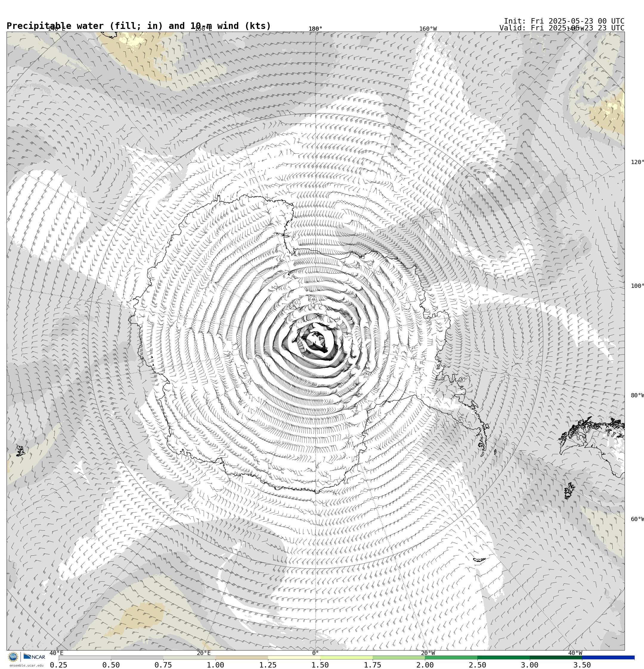Click the 180° longitude label at top

click(315, 29)
